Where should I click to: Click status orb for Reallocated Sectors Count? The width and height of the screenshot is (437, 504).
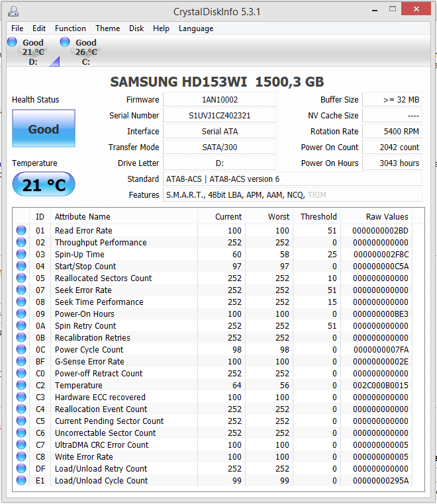click(x=21, y=278)
